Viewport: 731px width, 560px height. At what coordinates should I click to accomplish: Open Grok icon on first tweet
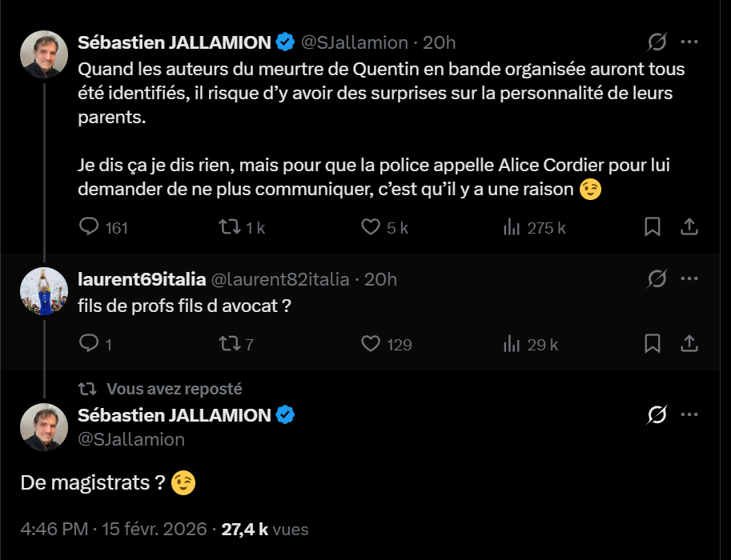[x=657, y=42]
